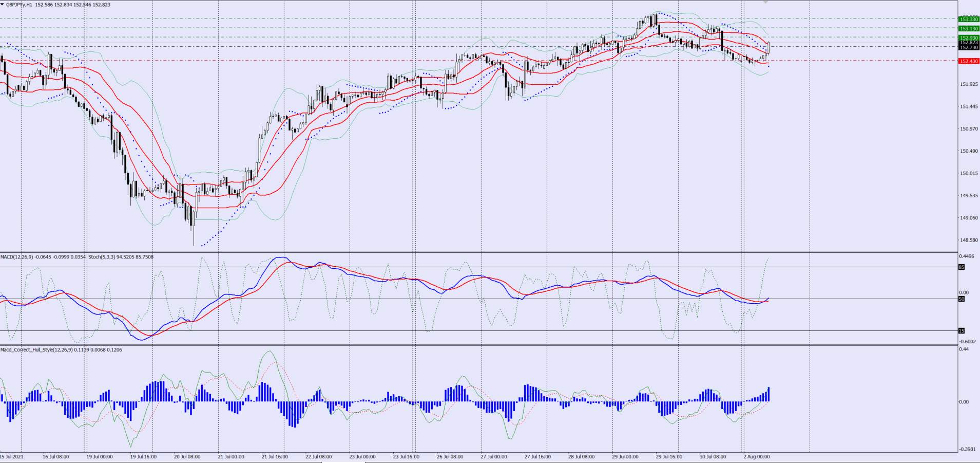Click the 15 Jul 2021 date label
Screen dimensions: 980x463
pyautogui.click(x=12, y=456)
